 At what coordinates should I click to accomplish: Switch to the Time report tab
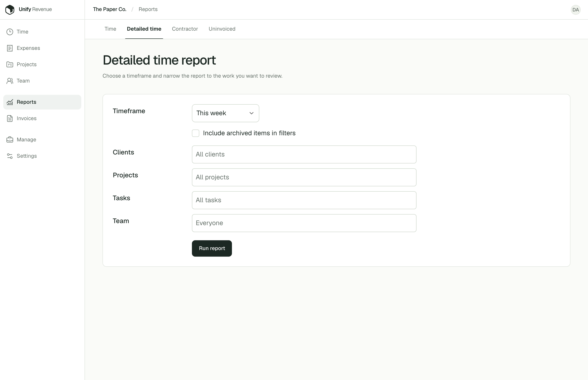pos(110,29)
